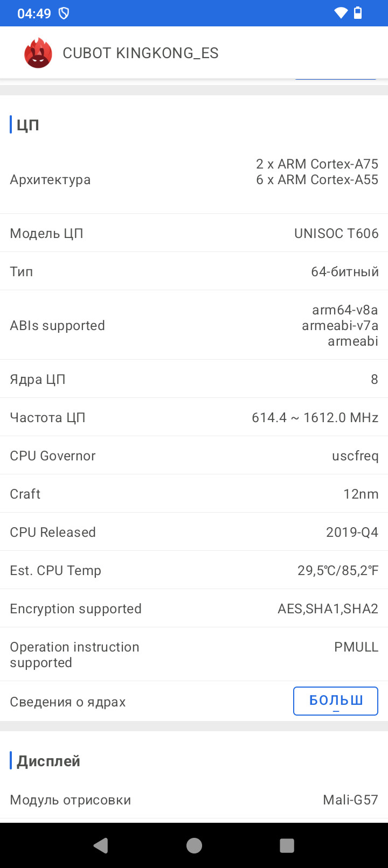Tap the Модель ЦП row label
Screen dimensions: 388x868
pyautogui.click(x=46, y=233)
